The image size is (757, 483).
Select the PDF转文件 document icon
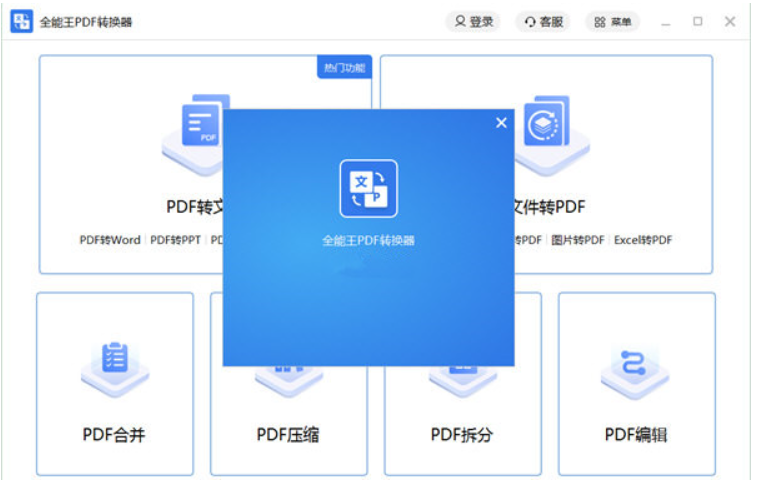202,126
